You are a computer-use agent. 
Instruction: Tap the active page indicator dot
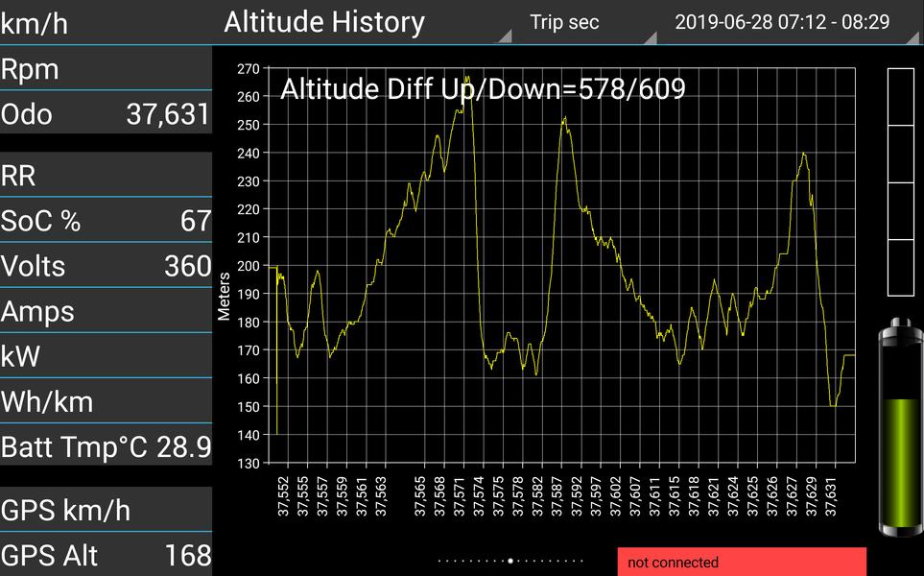coord(510,562)
